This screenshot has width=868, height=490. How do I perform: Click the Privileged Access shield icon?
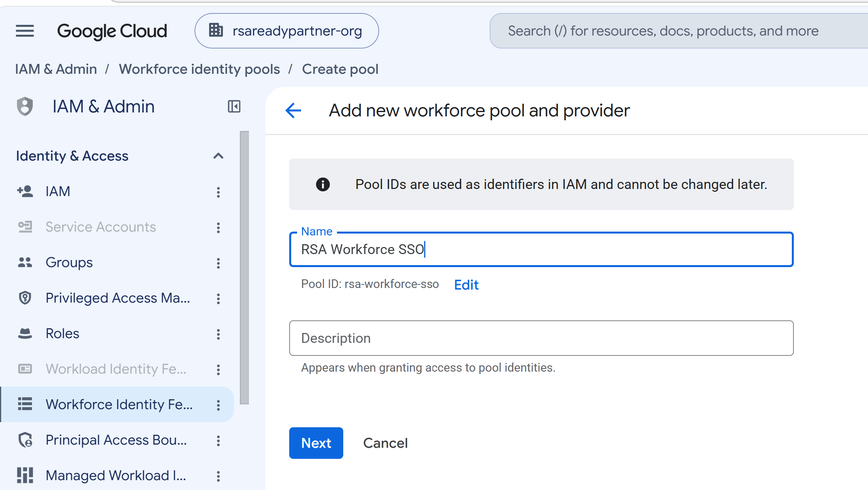coord(25,298)
